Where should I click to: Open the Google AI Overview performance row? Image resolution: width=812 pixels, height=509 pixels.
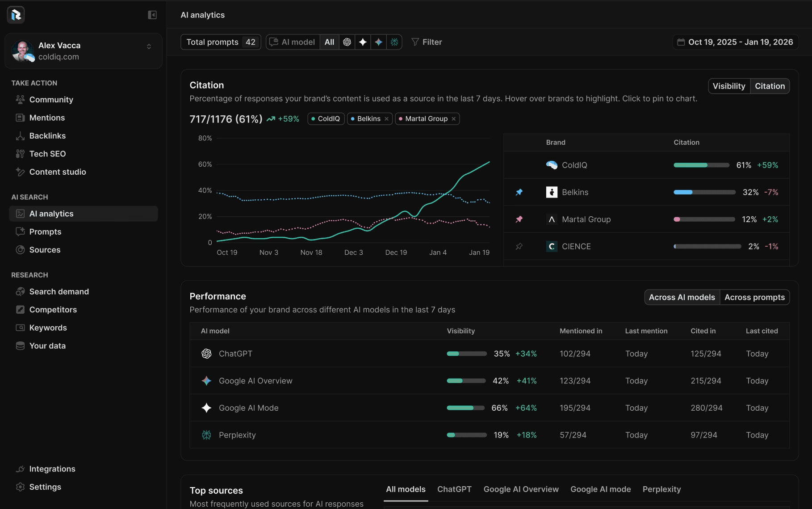coord(490,381)
